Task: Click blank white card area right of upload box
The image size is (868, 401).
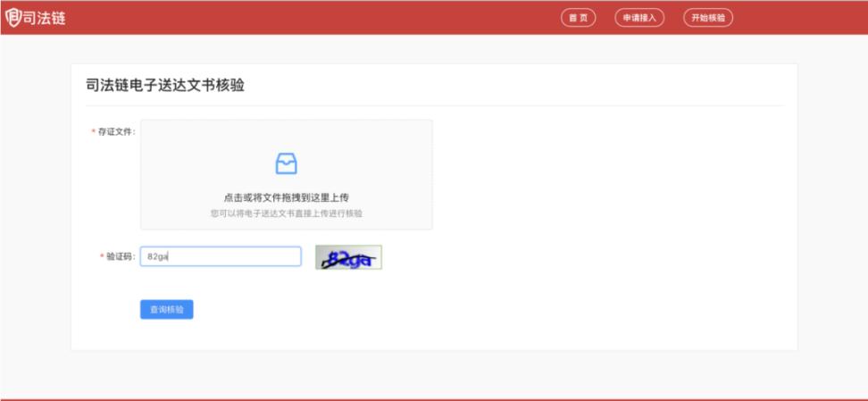Action: [x=607, y=179]
